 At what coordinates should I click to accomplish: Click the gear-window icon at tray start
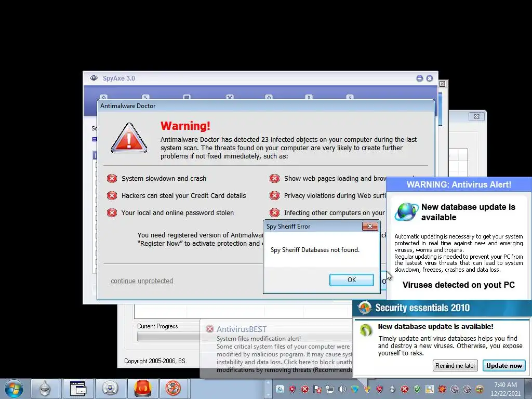pos(280,389)
